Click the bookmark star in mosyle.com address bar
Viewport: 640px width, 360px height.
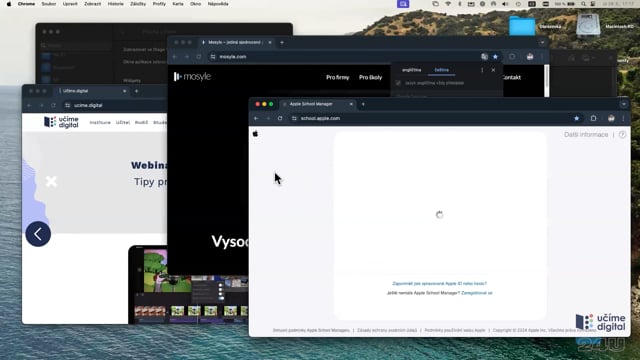[x=495, y=57]
